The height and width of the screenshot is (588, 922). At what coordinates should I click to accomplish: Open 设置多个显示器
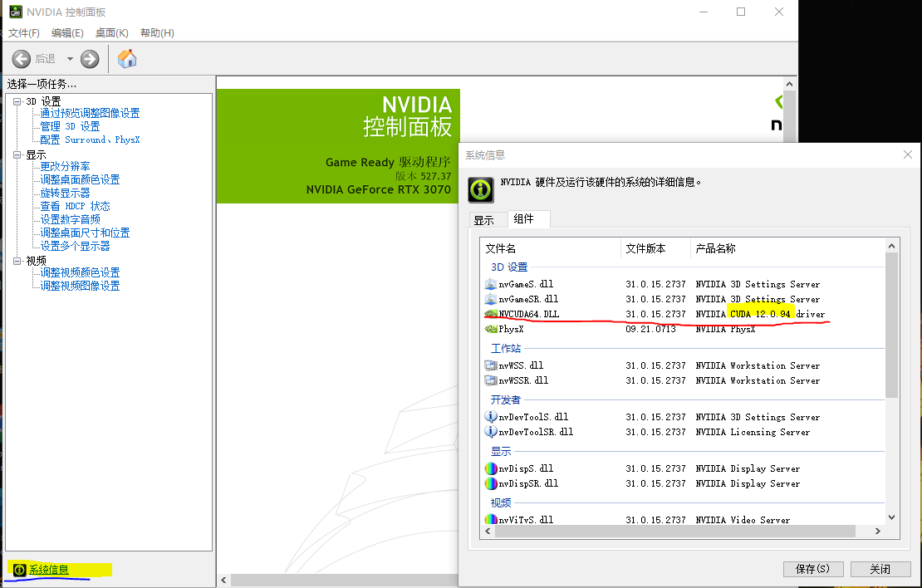pos(75,246)
